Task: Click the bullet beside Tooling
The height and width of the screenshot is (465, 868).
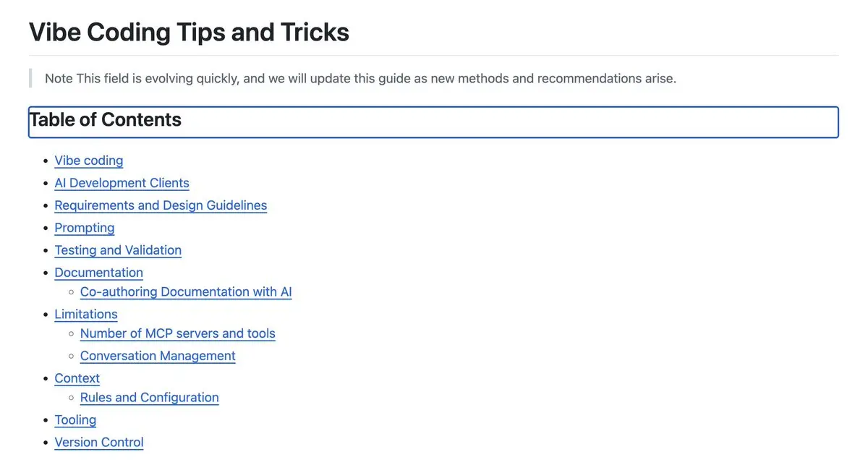Action: [46, 421]
